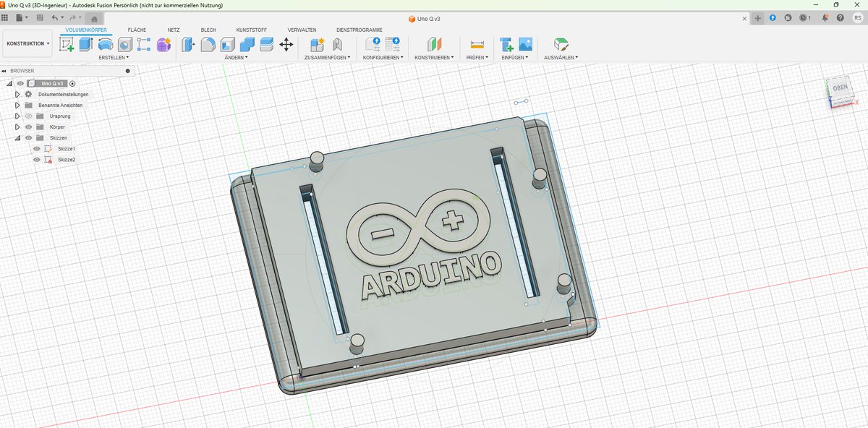Expand Benannte Ansichten node
This screenshot has height=428, width=868.
tap(18, 105)
